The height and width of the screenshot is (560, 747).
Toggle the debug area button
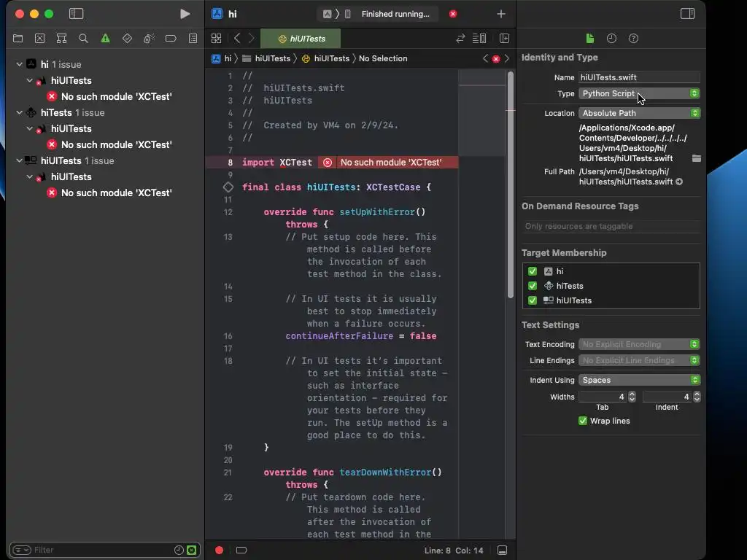tap(502, 550)
